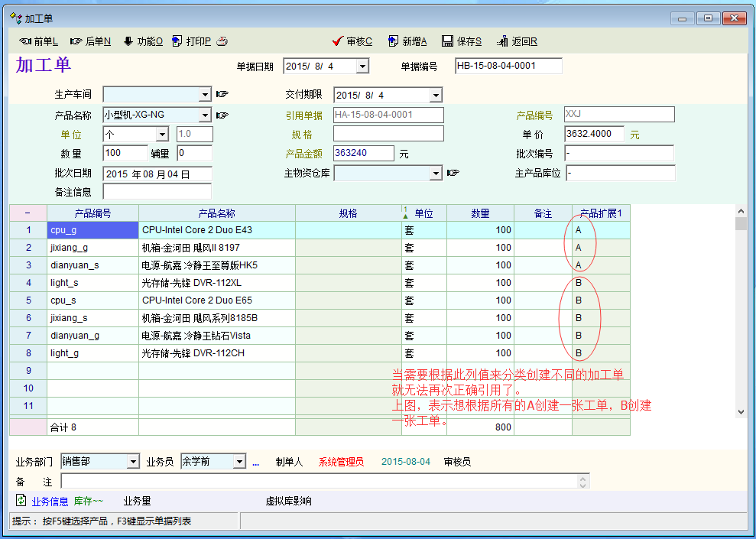Click the pointing hand icon beside 产品名称
The image size is (756, 539).
[x=222, y=115]
